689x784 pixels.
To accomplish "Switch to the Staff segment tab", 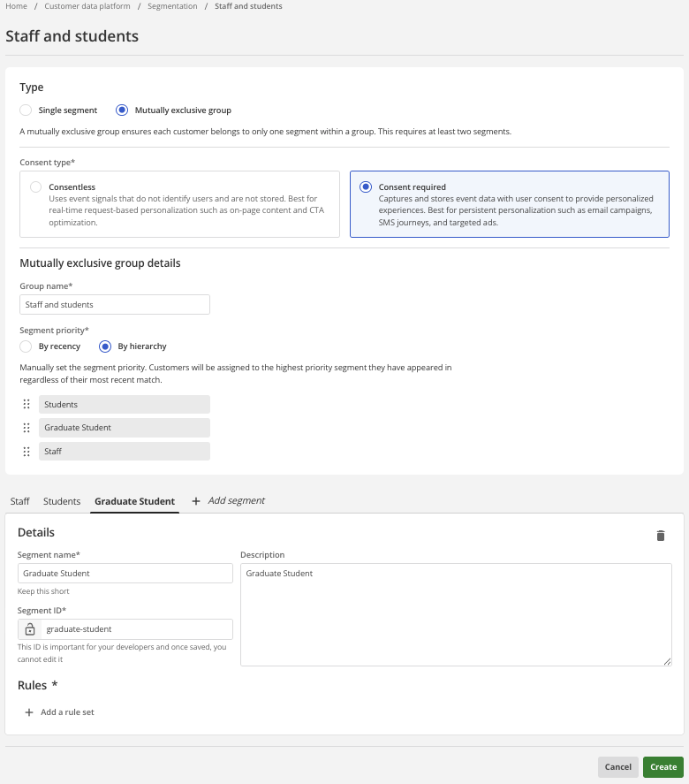I will coord(20,501).
